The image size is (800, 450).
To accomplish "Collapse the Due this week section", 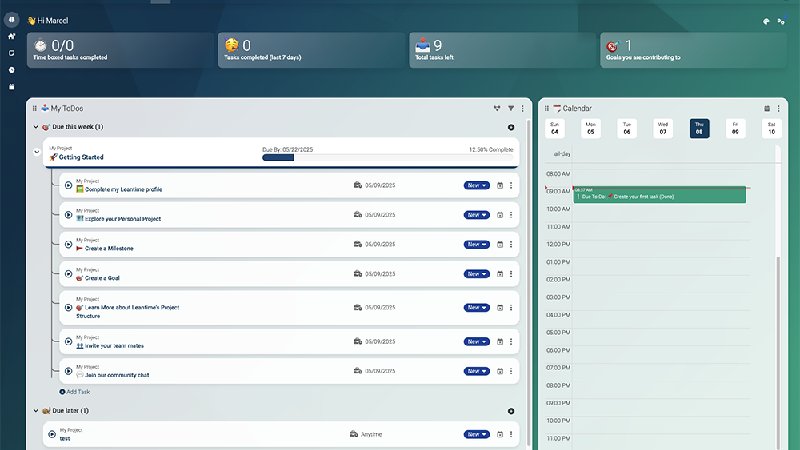I will [36, 127].
